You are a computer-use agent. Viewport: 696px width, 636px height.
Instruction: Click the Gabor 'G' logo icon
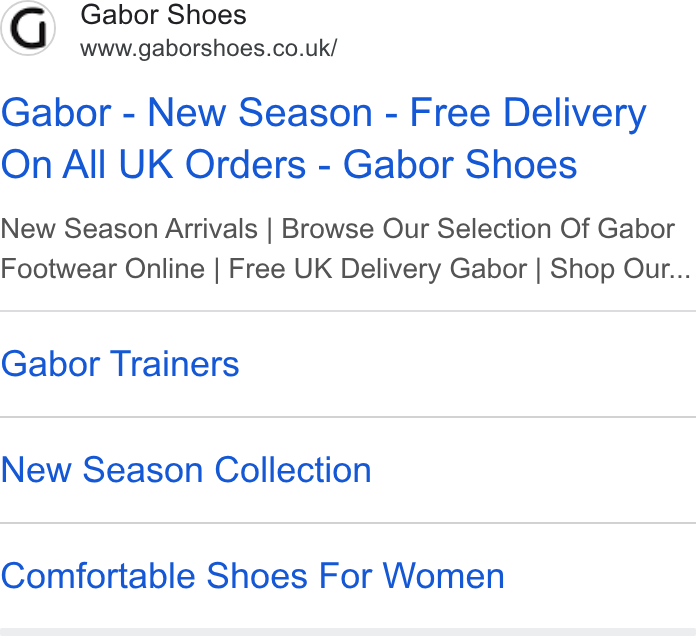[x=28, y=28]
